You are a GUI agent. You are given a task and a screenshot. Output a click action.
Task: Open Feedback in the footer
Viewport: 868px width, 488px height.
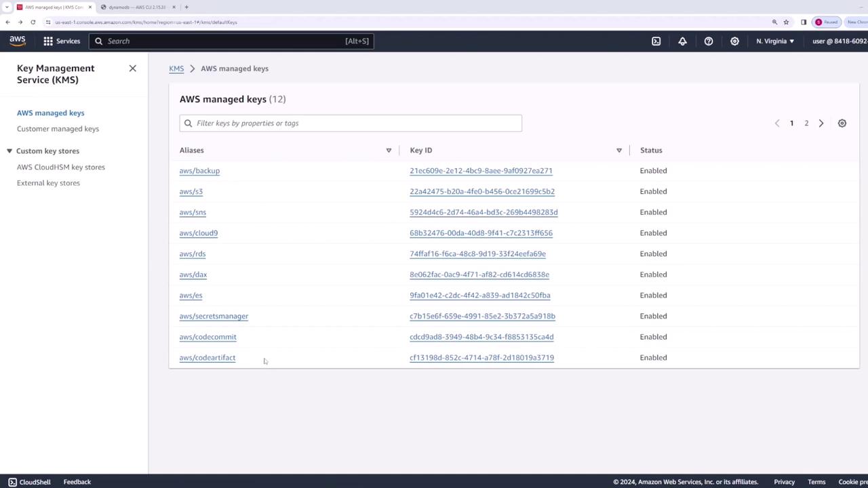point(77,482)
